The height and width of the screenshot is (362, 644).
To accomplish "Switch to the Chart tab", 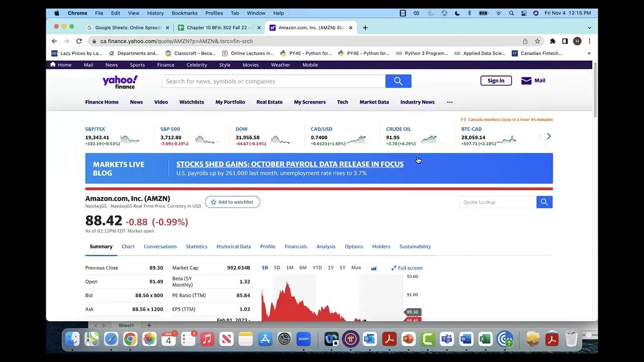I will click(x=128, y=247).
